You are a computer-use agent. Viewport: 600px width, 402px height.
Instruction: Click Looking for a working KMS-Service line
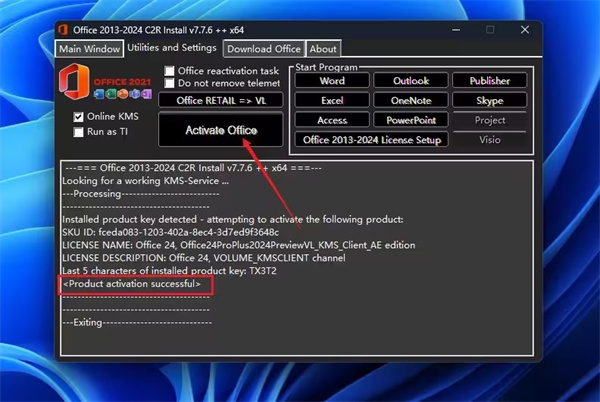(145, 181)
